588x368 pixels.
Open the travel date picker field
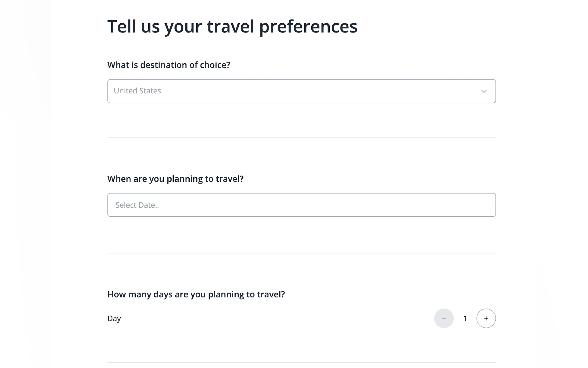click(x=301, y=205)
